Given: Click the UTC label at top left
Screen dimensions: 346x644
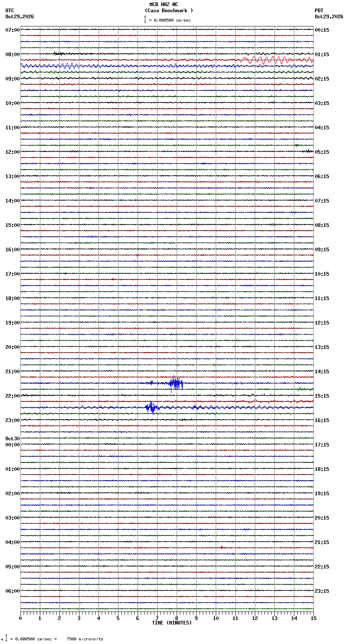Looking at the screenshot, I should point(10,11).
